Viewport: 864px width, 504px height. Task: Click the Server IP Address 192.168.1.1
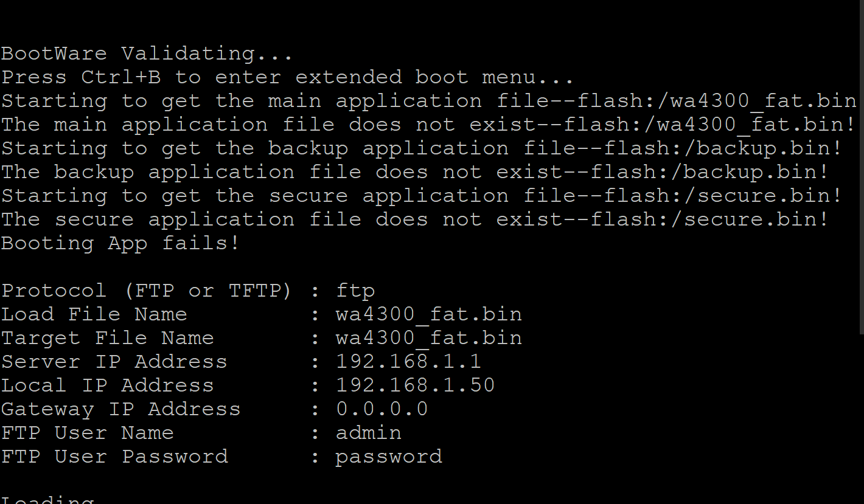point(408,362)
